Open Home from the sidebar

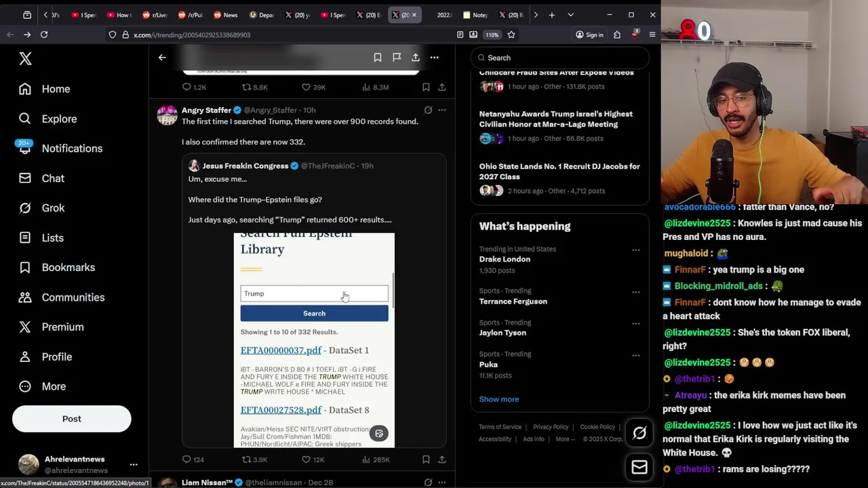(45, 89)
